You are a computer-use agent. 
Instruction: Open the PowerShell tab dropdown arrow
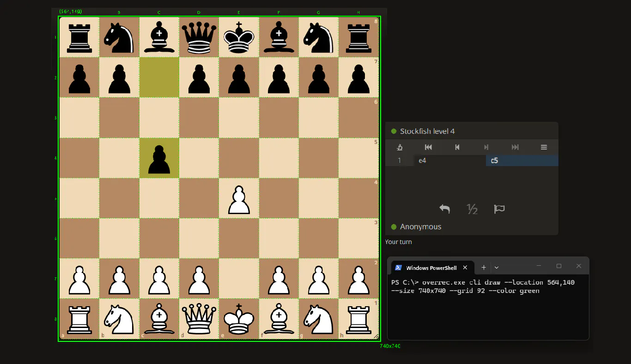[497, 268]
